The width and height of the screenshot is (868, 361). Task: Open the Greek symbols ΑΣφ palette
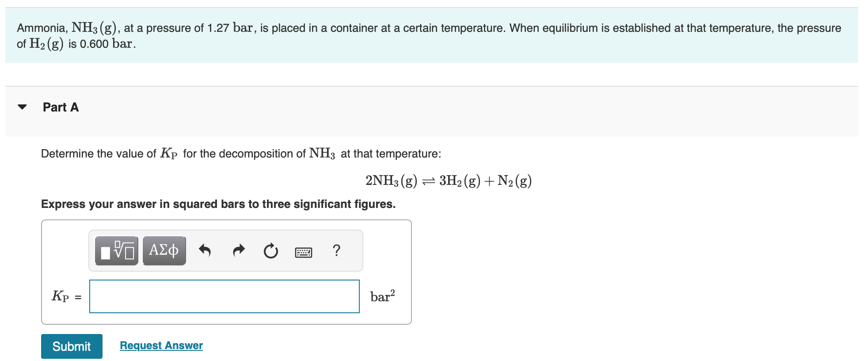click(x=164, y=250)
